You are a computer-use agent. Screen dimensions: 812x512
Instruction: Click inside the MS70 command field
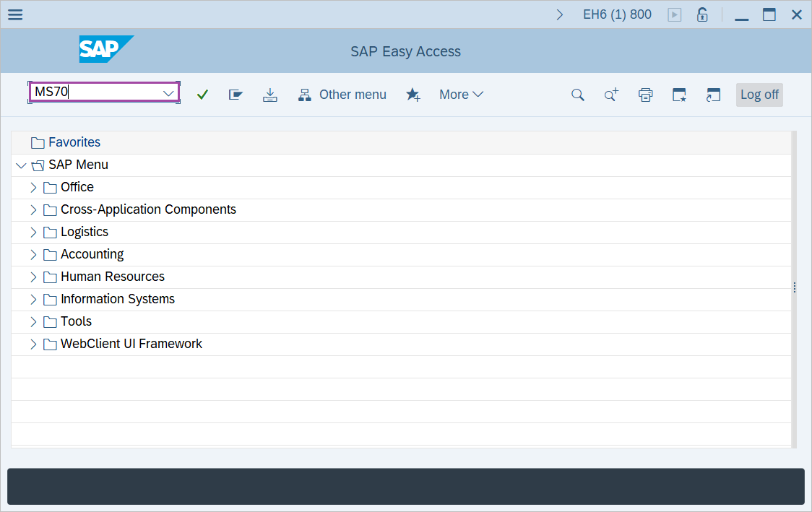[94, 92]
